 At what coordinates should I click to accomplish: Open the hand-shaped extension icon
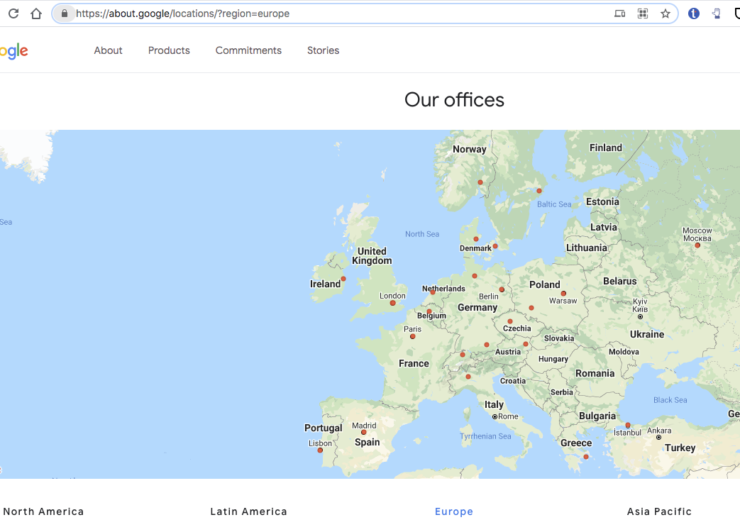pyautogui.click(x=717, y=14)
